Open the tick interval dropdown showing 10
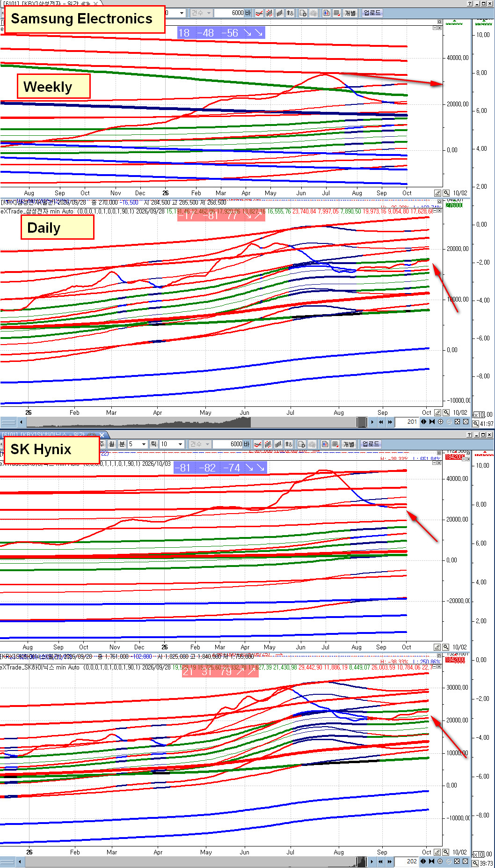 [x=180, y=444]
